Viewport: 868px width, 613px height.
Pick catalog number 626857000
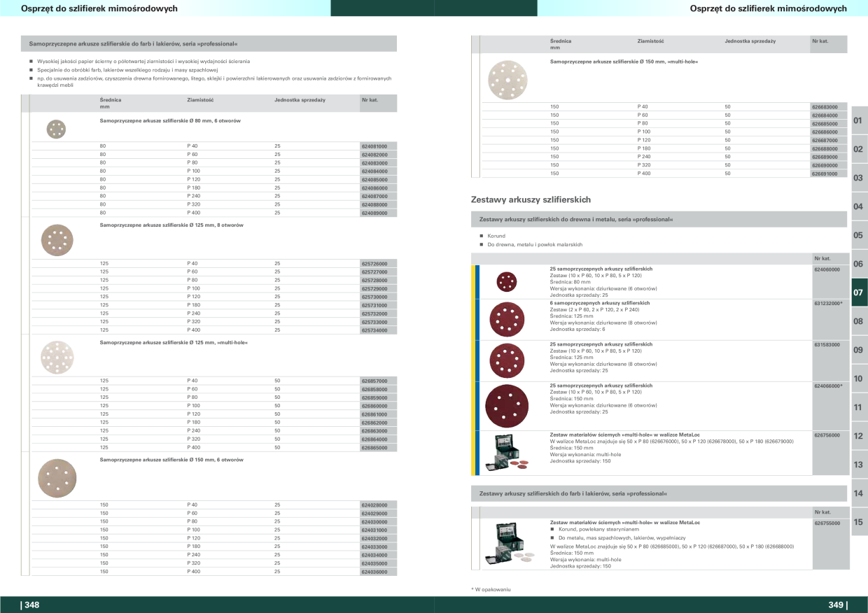(x=374, y=381)
